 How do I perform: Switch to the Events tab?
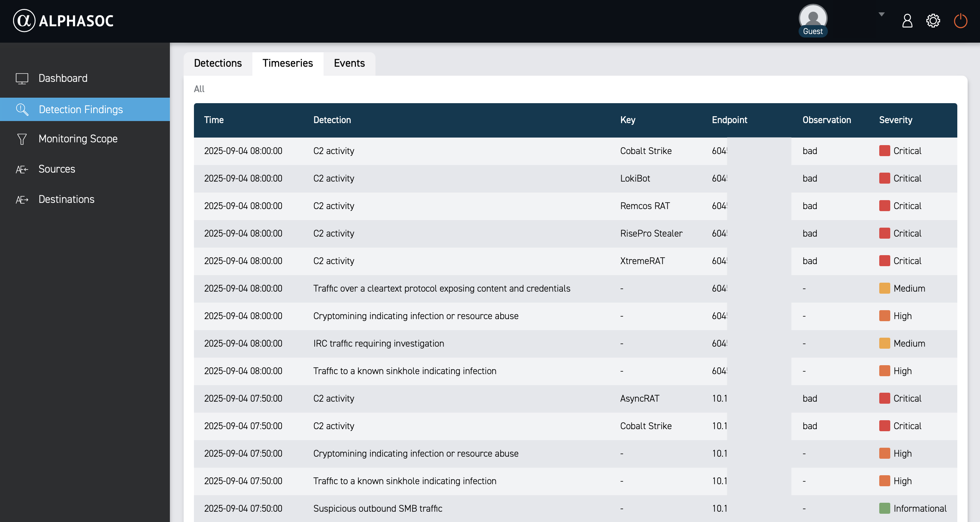pos(349,63)
